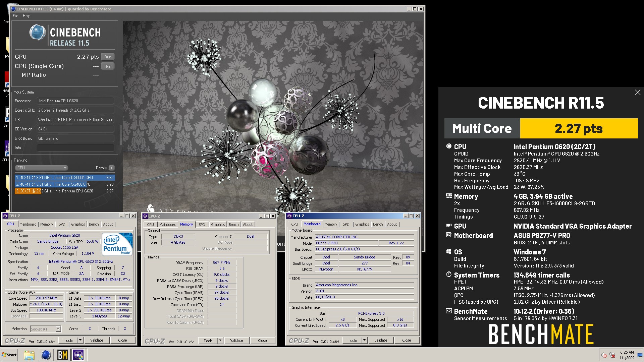Image resolution: width=644 pixels, height=362 pixels.
Task: Click the red shield tray icon
Action: 604,355
